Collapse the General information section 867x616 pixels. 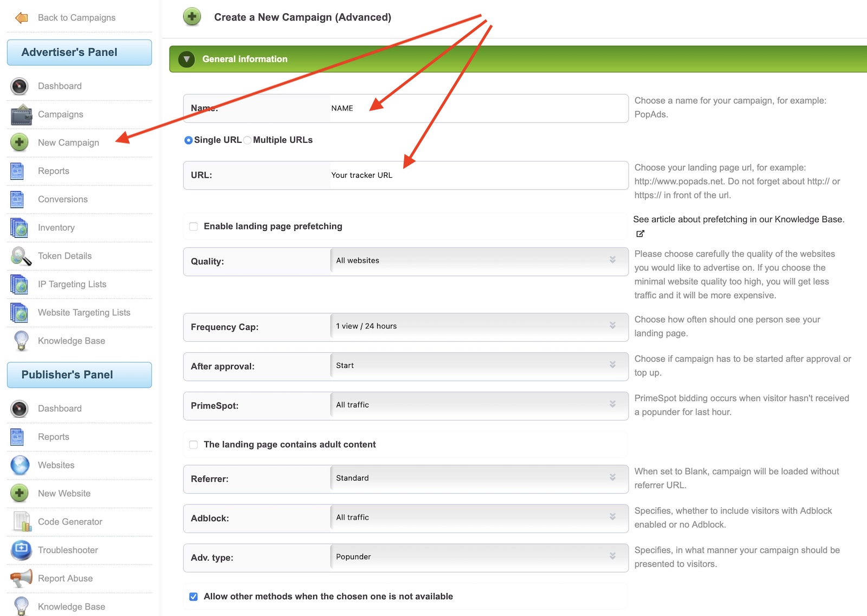pyautogui.click(x=186, y=59)
